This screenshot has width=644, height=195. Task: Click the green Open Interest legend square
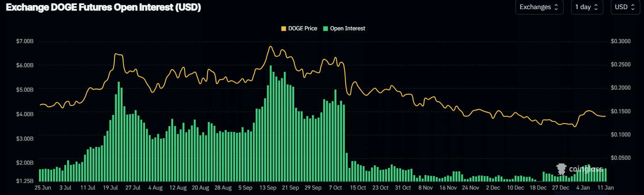point(326,29)
